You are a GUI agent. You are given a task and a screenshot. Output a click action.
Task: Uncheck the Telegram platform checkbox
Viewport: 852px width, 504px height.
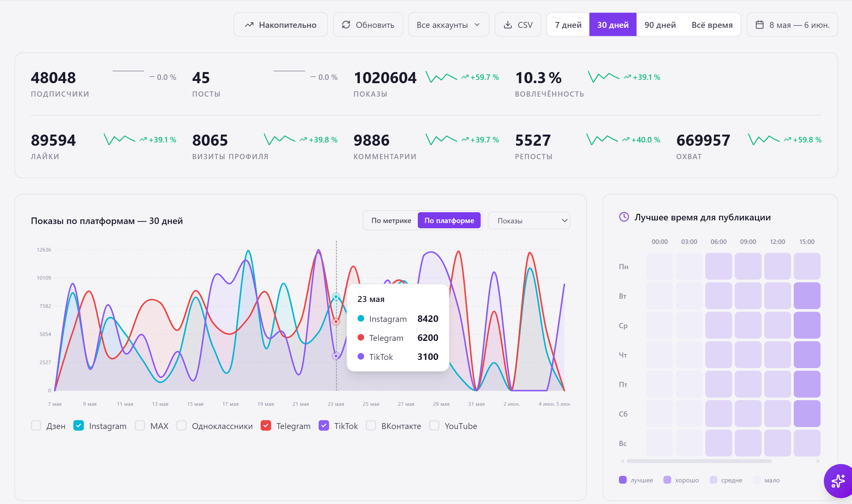(x=266, y=425)
